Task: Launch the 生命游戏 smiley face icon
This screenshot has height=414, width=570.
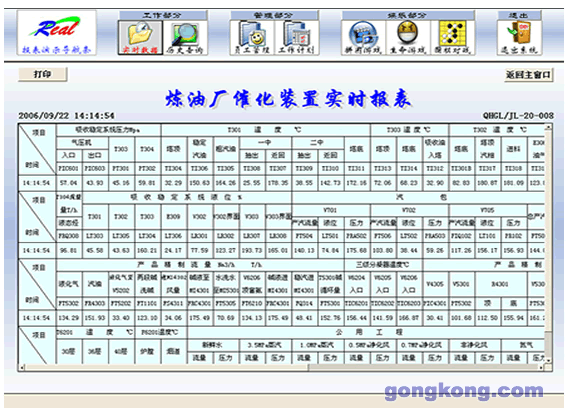Action: pos(408,37)
